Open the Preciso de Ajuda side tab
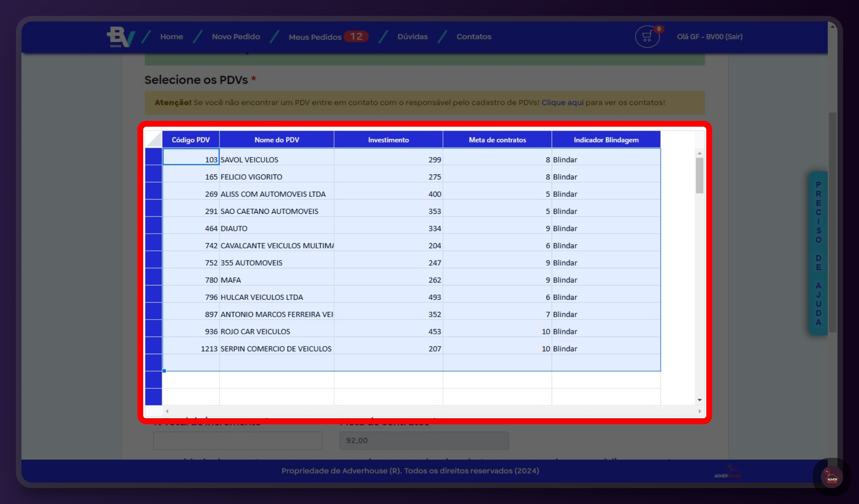Viewport: 859px width, 504px height. click(x=818, y=253)
